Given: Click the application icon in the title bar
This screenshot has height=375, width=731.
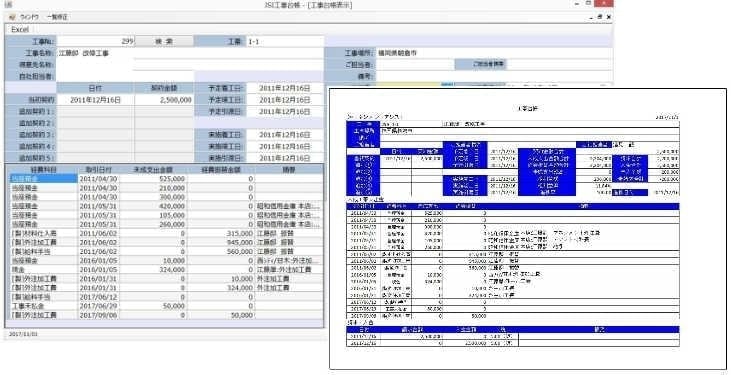Looking at the screenshot, I should tap(8, 5).
